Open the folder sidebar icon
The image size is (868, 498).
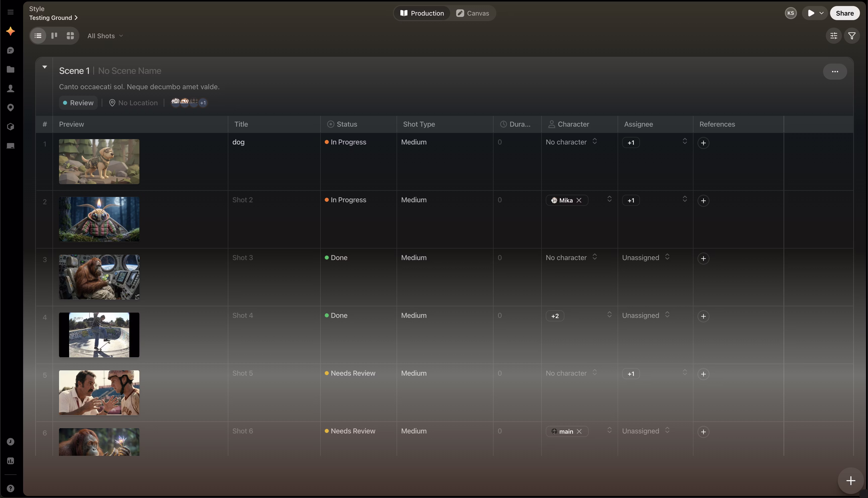(11, 69)
